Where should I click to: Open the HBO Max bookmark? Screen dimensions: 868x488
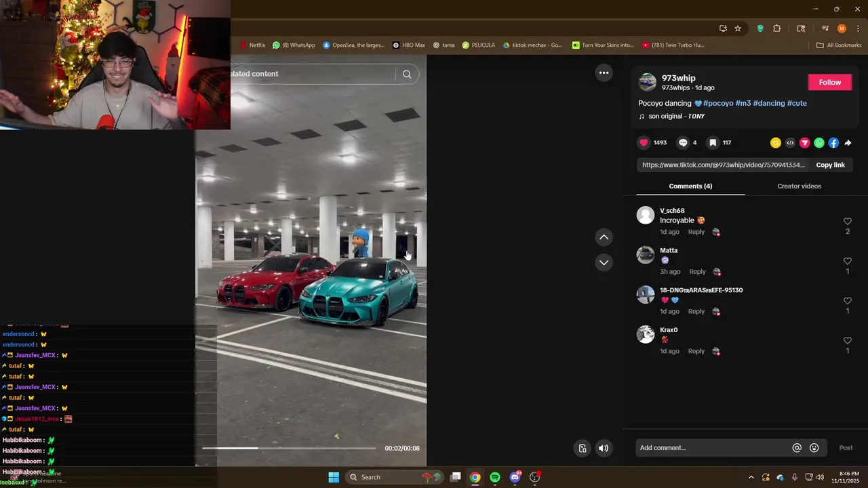coord(409,45)
